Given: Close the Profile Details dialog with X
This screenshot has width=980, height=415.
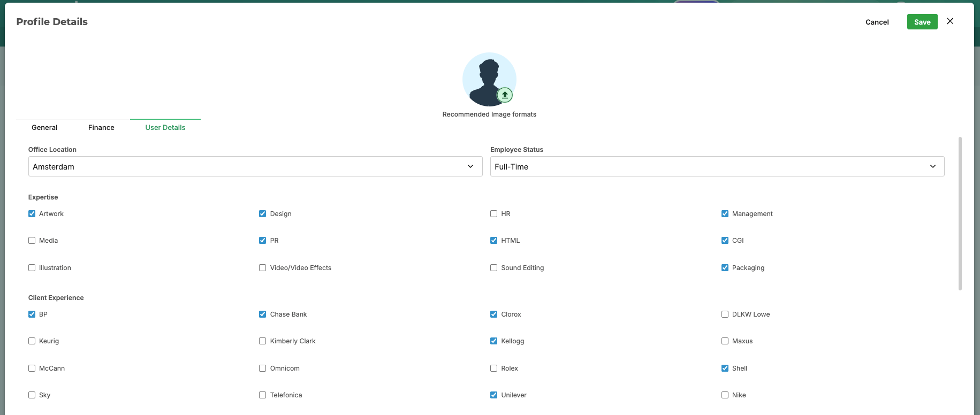Looking at the screenshot, I should (950, 21).
